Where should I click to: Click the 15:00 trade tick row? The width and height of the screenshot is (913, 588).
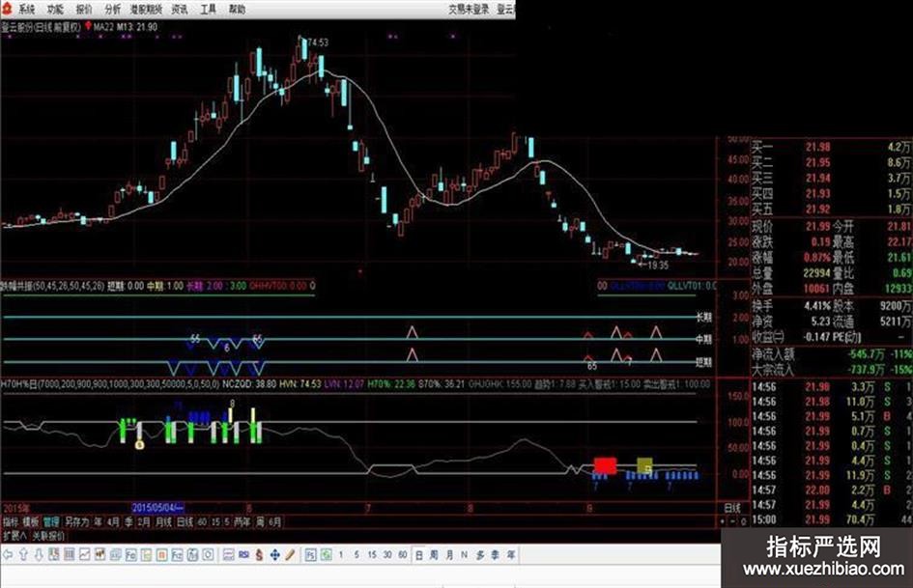click(x=832, y=519)
